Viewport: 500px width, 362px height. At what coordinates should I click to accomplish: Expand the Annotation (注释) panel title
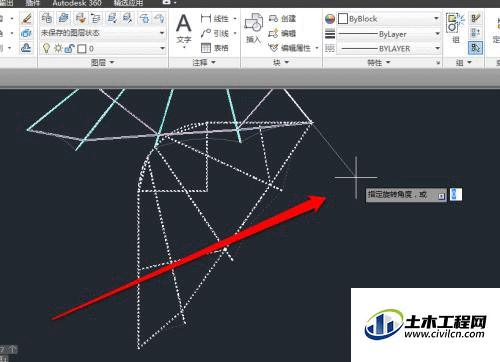pyautogui.click(x=204, y=62)
